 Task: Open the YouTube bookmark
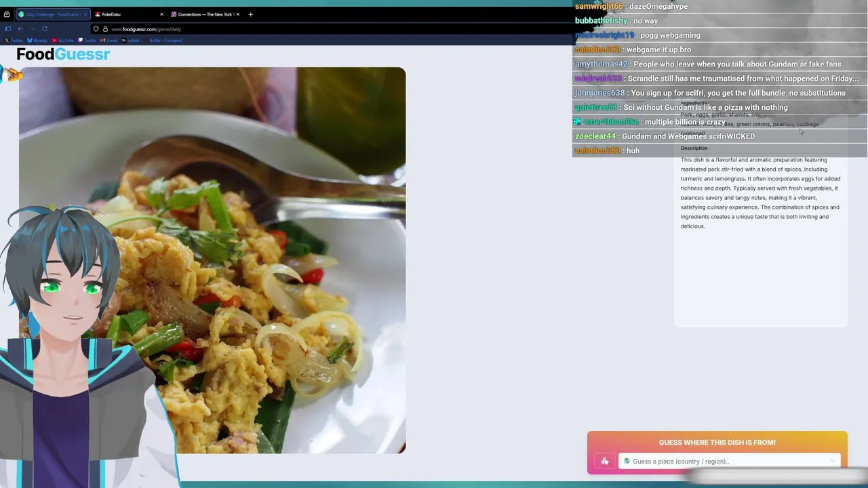[63, 40]
